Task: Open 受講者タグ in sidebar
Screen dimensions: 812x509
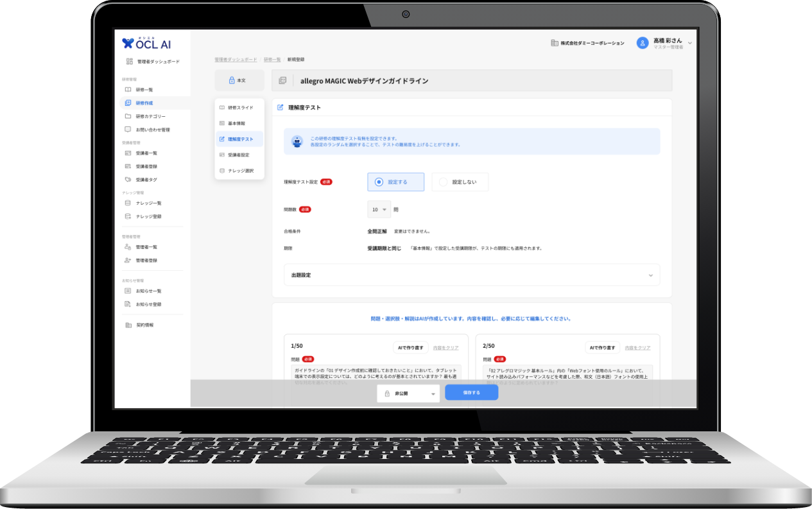Action: [146, 180]
